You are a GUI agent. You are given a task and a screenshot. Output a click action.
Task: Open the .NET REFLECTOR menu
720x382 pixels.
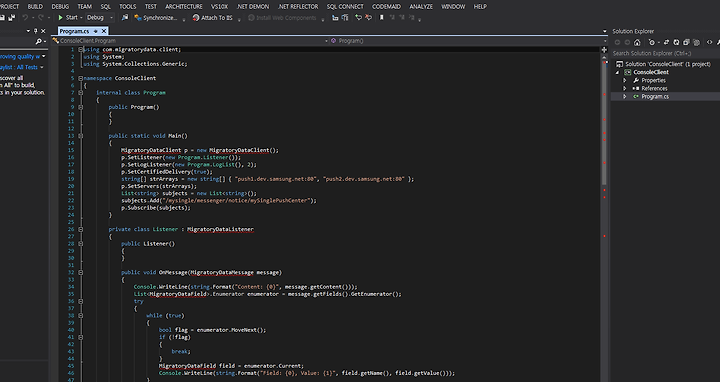[298, 6]
